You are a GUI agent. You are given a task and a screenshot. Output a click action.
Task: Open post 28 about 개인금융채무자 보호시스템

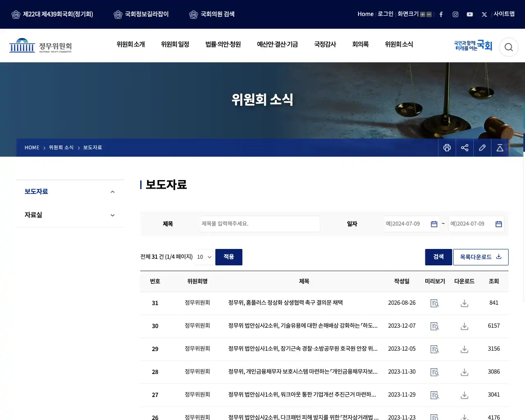point(303,372)
